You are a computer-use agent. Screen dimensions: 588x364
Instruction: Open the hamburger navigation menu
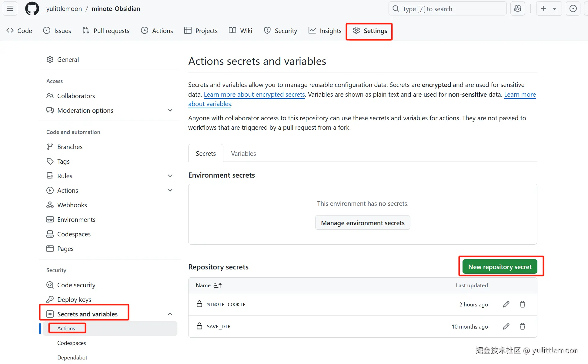pos(10,8)
